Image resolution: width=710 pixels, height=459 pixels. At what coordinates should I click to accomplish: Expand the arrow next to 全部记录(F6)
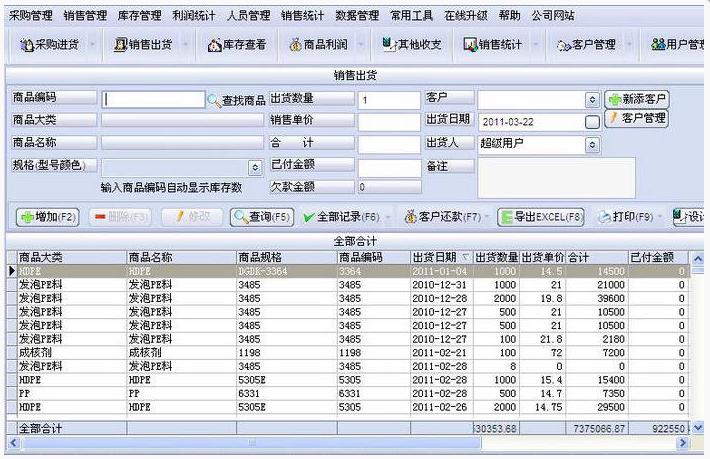(388, 218)
